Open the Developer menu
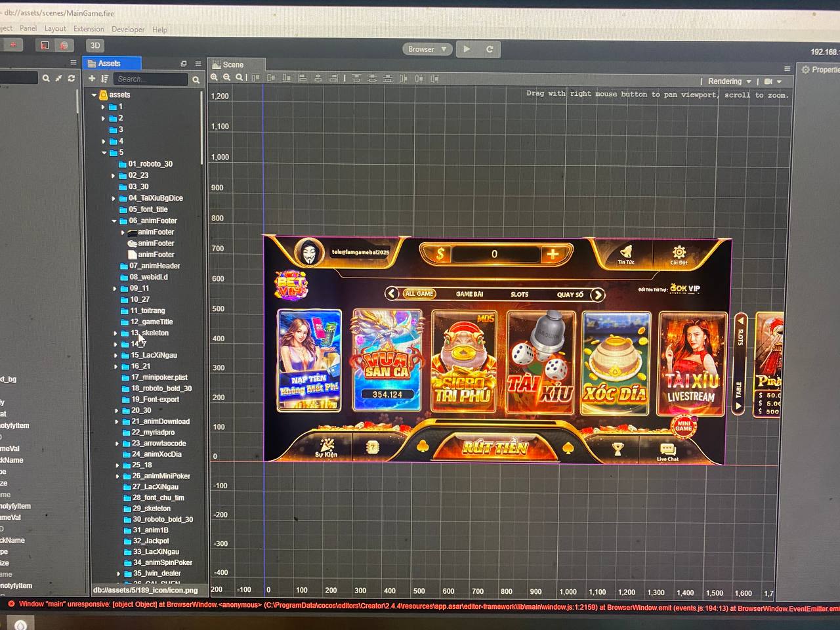The height and width of the screenshot is (630, 840). pyautogui.click(x=128, y=30)
